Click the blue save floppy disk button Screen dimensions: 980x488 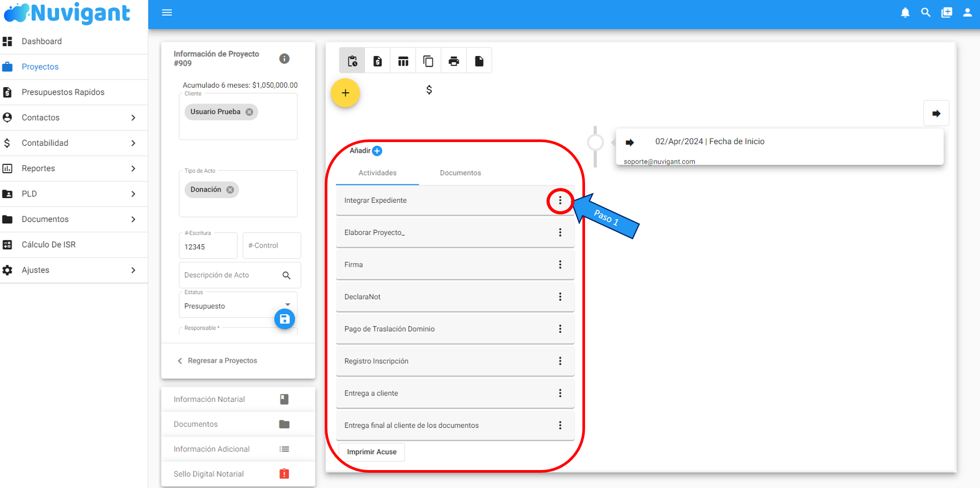285,319
